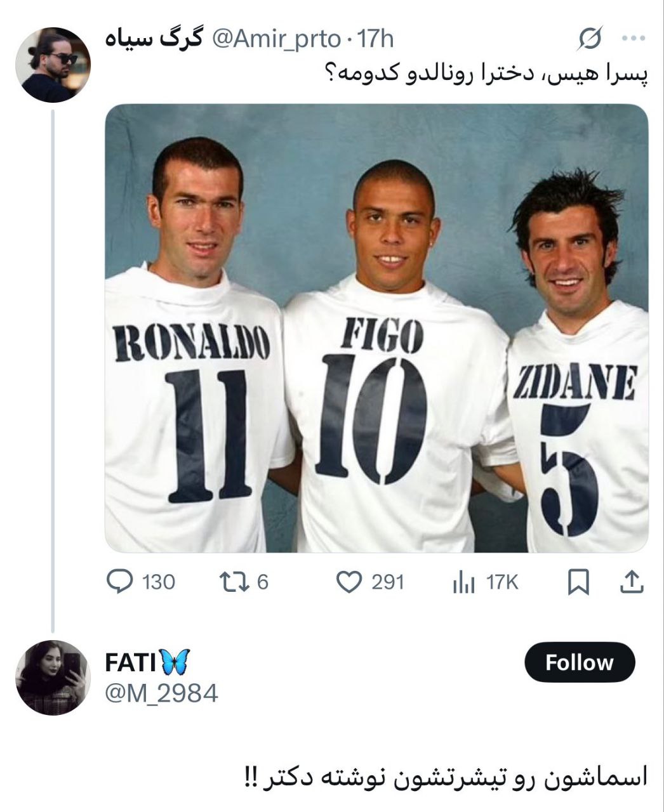The height and width of the screenshot is (812, 664).
Task: Open the original poster's avatar
Action: tap(53, 65)
